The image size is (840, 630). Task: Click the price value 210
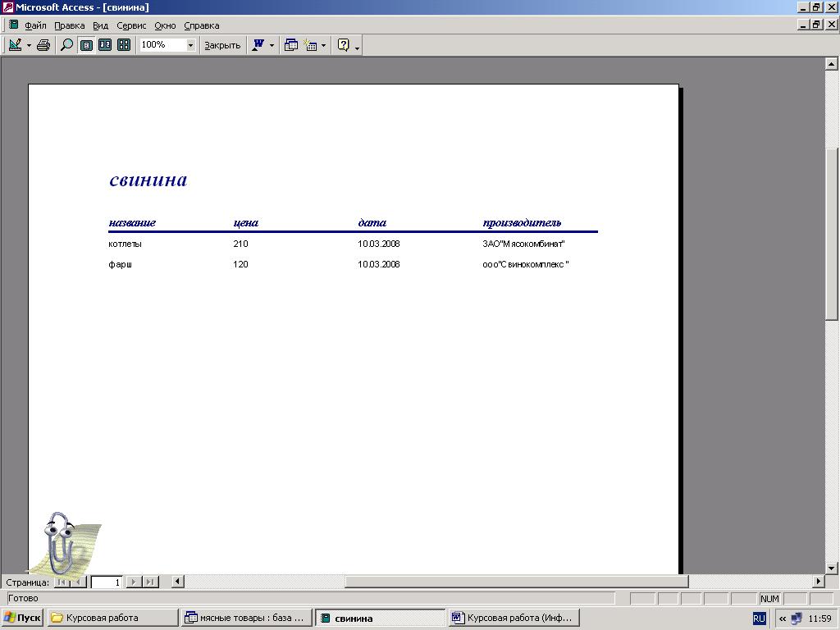coord(240,244)
